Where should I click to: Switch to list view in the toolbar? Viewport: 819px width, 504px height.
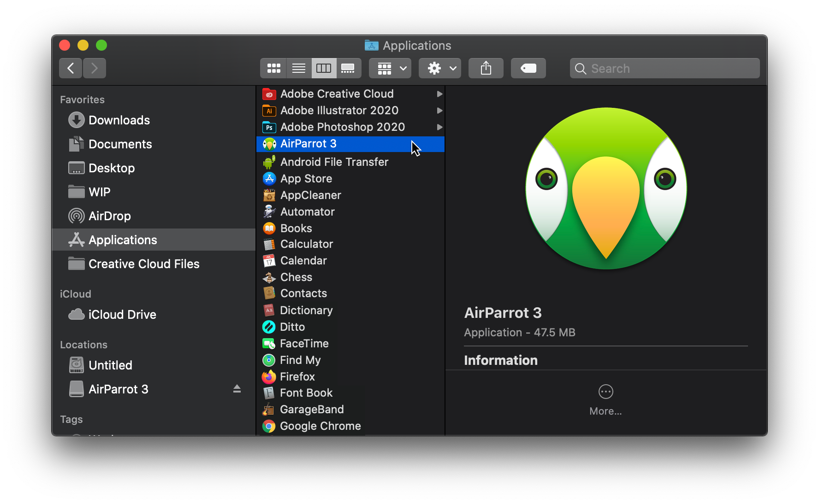click(x=298, y=68)
